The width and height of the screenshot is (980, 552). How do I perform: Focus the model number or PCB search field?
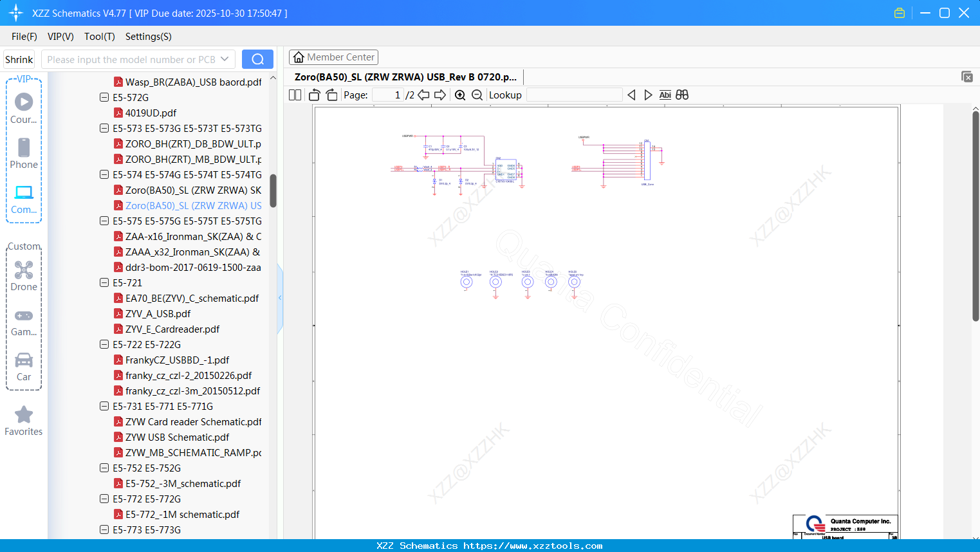pyautogui.click(x=131, y=59)
